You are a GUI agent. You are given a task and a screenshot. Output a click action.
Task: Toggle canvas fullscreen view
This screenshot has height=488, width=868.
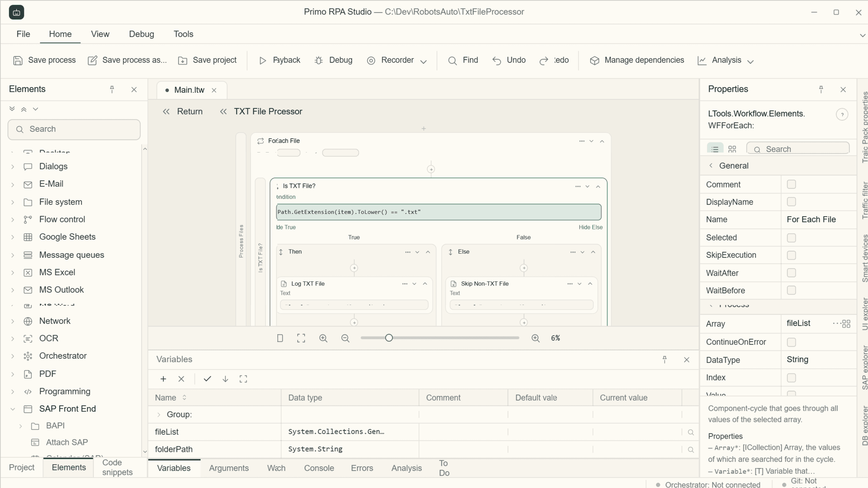point(301,338)
